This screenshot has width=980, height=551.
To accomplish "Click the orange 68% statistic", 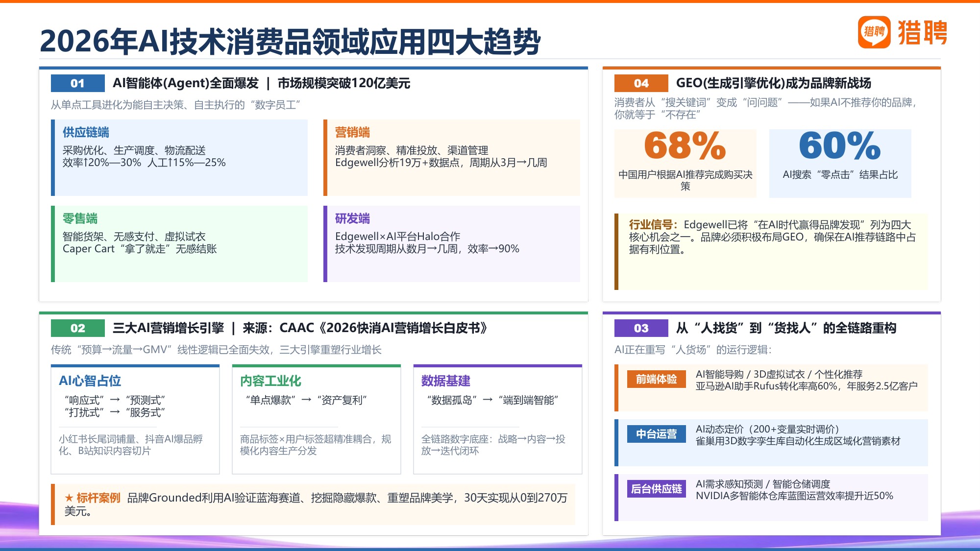I will click(x=685, y=145).
